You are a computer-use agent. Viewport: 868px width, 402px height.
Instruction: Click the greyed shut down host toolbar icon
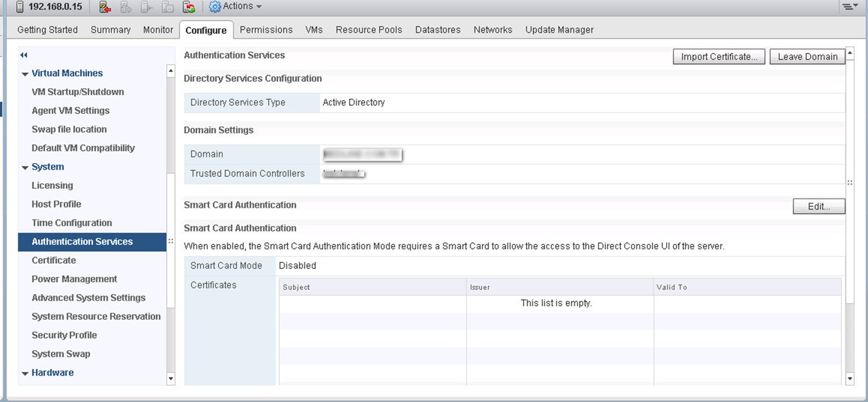168,7
